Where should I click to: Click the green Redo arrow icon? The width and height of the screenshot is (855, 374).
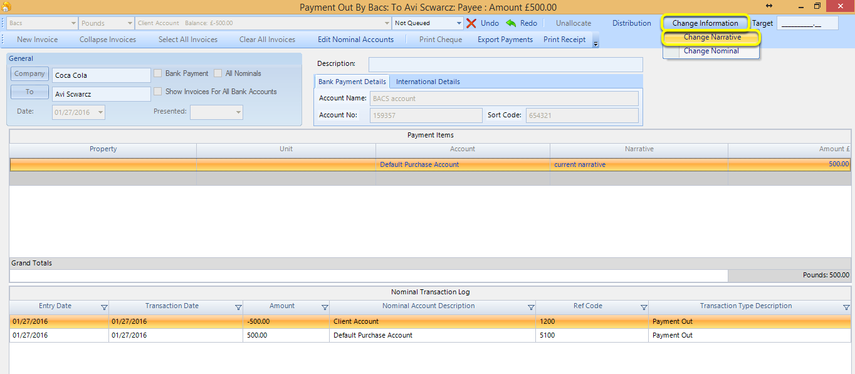[511, 23]
